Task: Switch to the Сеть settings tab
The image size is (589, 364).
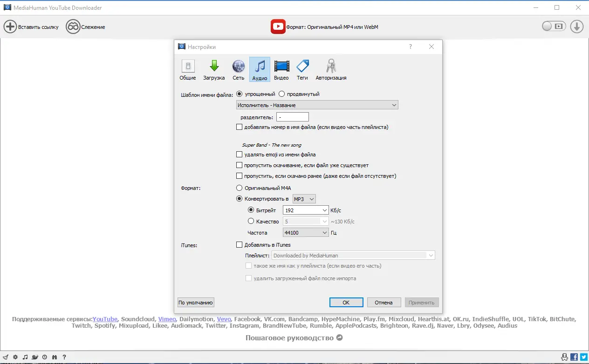Action: click(239, 70)
